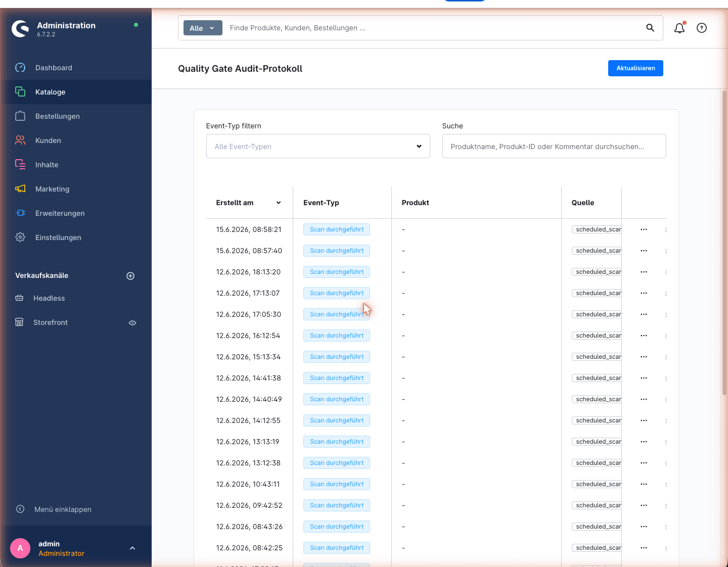Click the Kunden people icon
The width and height of the screenshot is (728, 567).
(x=20, y=140)
